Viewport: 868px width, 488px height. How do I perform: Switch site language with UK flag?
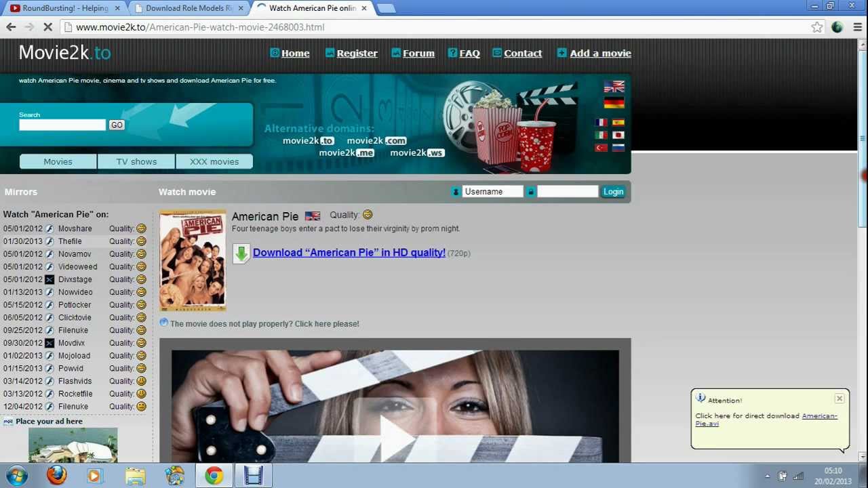point(614,87)
